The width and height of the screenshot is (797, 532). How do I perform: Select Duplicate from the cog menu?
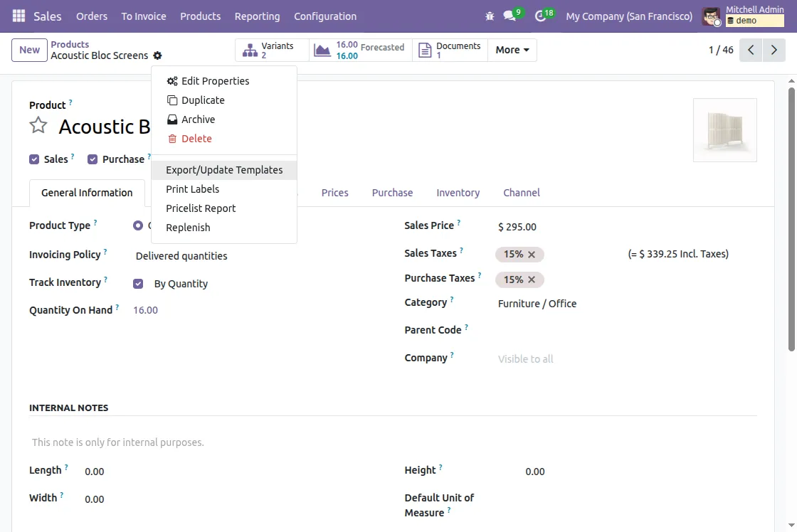click(x=202, y=100)
